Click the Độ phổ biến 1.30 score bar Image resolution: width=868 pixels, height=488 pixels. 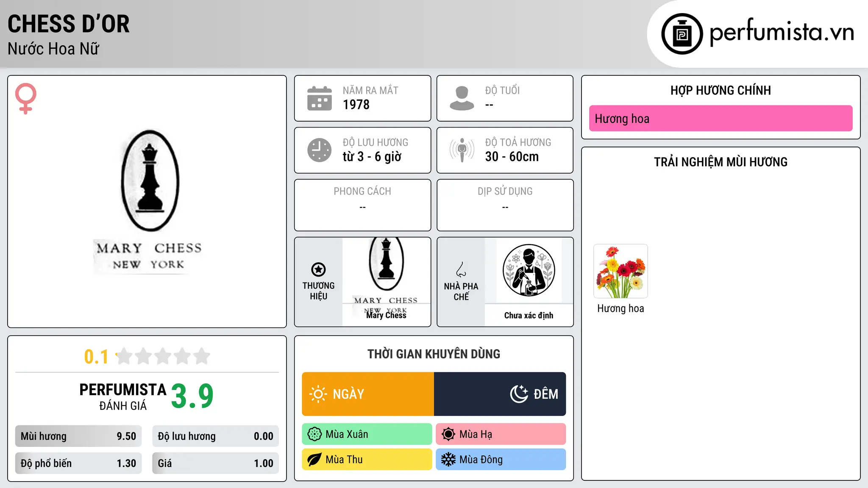(78, 463)
